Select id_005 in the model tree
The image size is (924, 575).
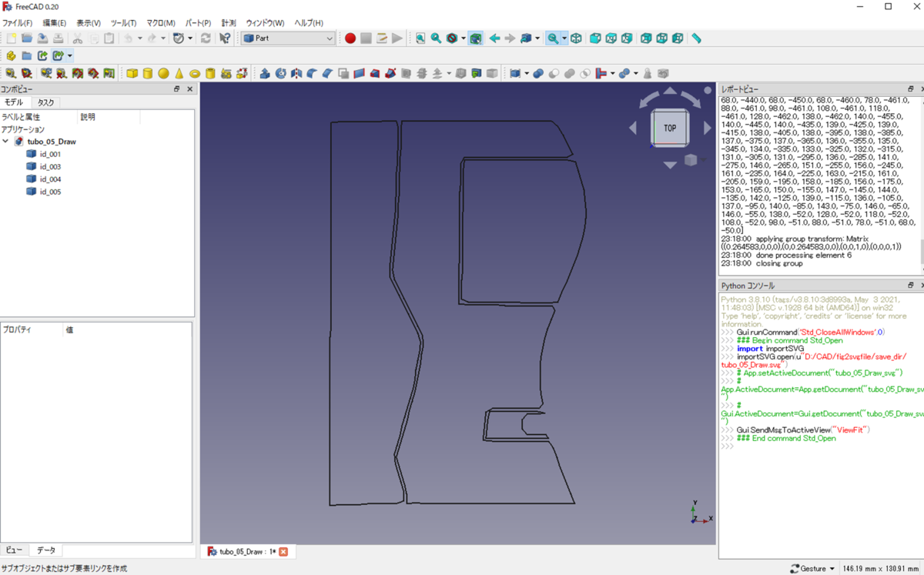tap(50, 192)
